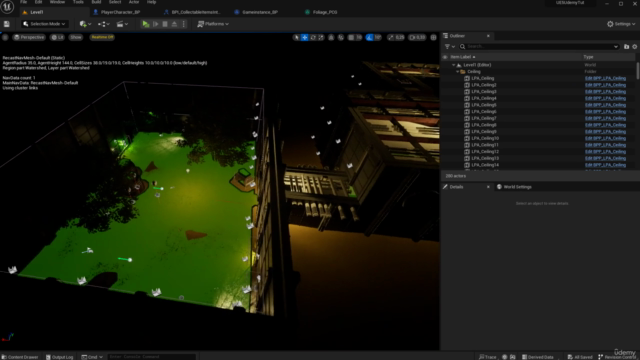
Task: Change the Lit view mode
Action: 58,37
